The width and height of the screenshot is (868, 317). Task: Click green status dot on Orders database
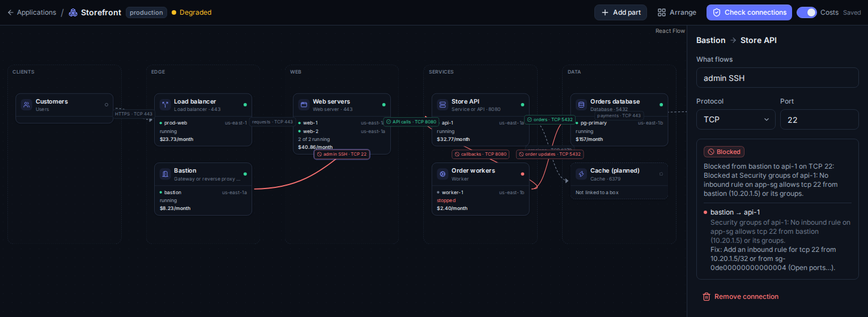[661, 105]
